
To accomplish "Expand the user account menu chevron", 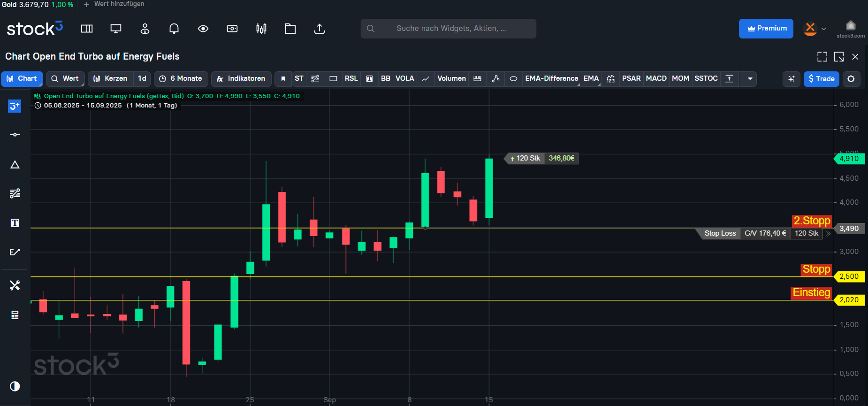I will click(x=823, y=29).
